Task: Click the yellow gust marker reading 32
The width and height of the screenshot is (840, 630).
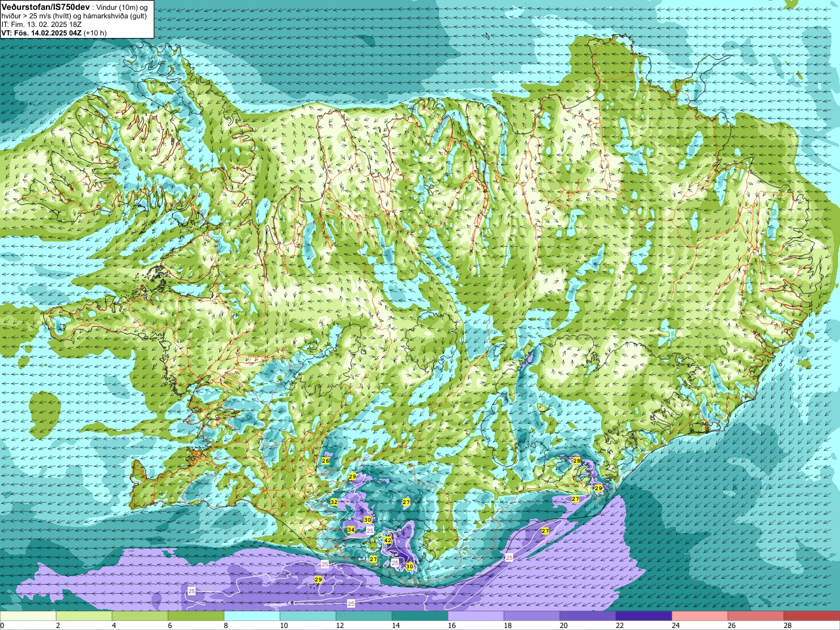Action: 334,502
